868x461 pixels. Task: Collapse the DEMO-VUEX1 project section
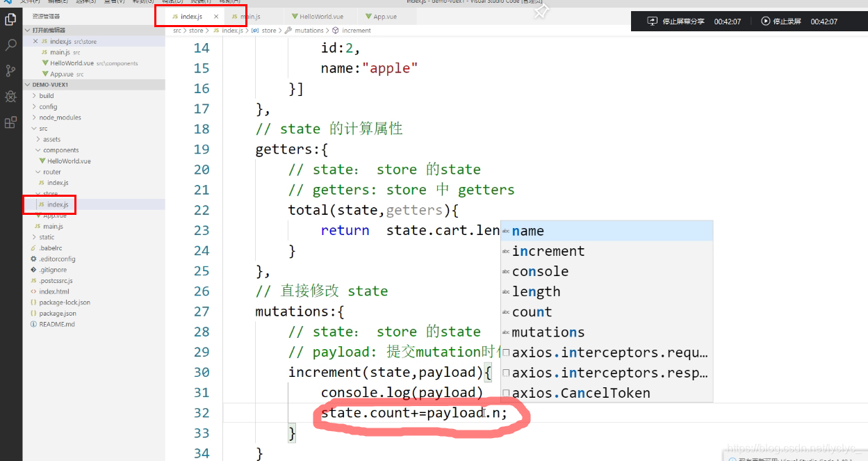point(94,84)
